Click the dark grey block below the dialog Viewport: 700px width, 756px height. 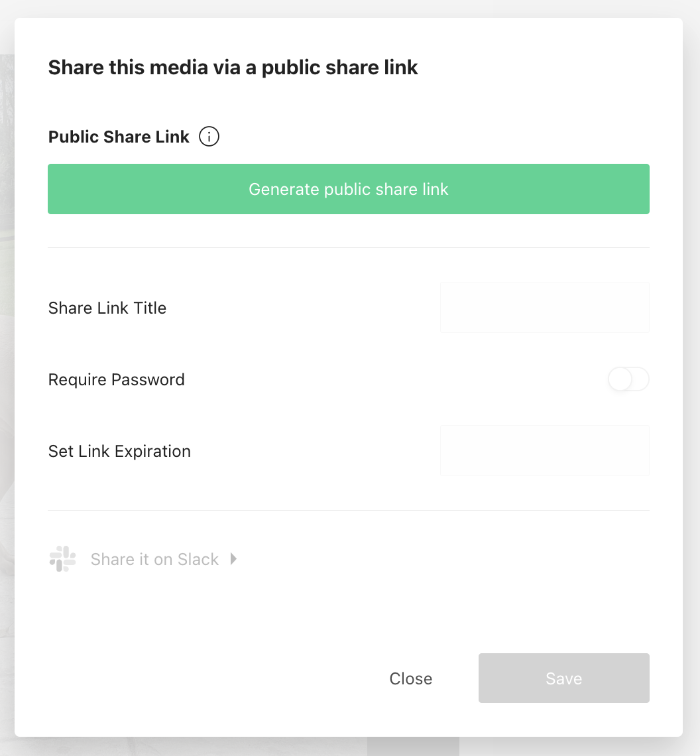413,747
